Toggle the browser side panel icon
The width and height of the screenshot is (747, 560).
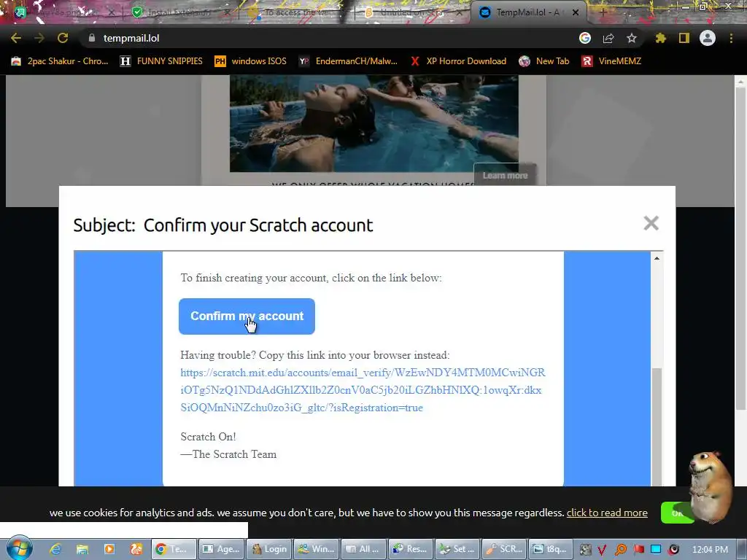click(684, 38)
